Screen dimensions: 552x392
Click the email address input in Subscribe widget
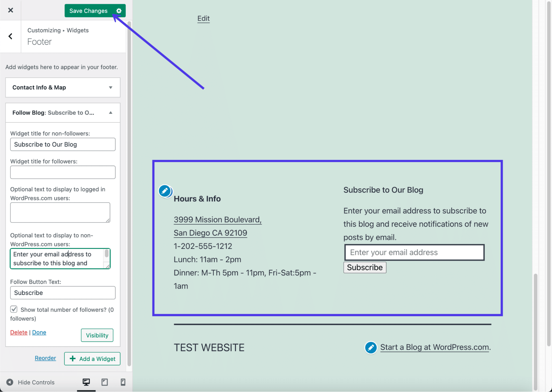click(x=415, y=252)
